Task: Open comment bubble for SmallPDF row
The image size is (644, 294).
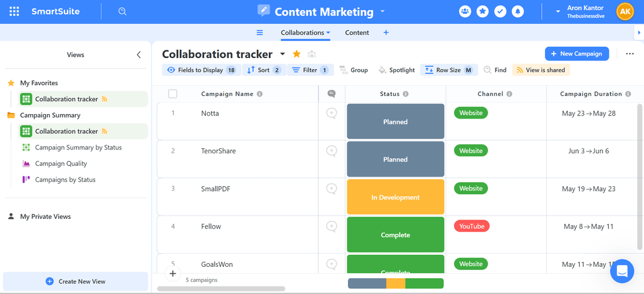Action: click(x=331, y=189)
